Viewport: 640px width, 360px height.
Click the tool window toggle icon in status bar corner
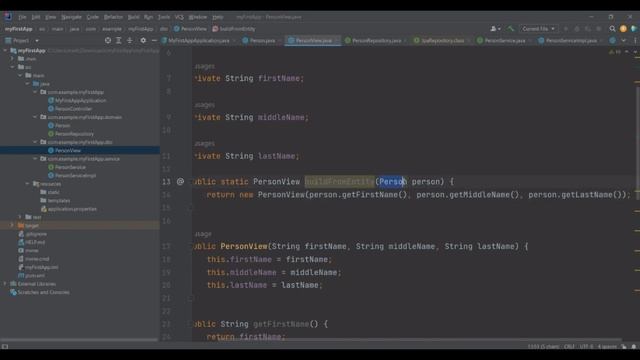click(x=5, y=347)
